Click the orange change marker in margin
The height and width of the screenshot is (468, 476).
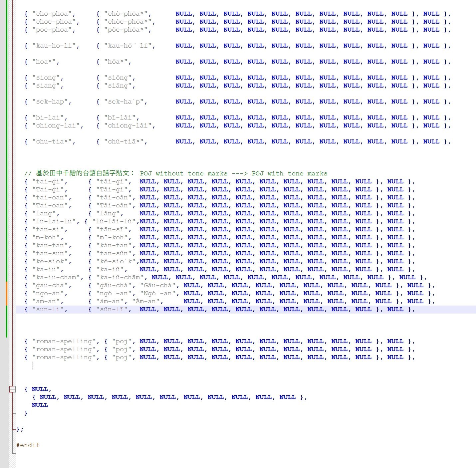(x=6, y=293)
